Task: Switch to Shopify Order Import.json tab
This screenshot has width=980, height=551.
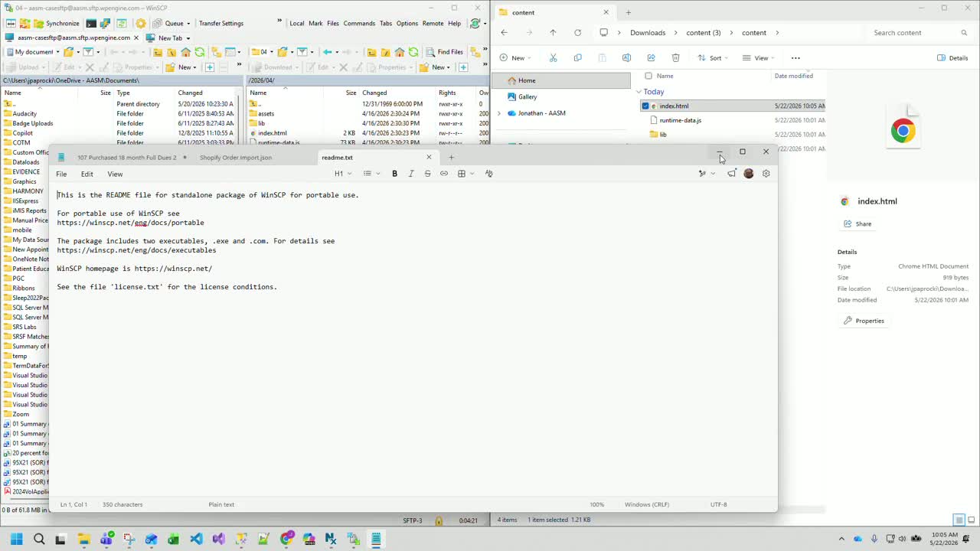Action: click(x=236, y=158)
